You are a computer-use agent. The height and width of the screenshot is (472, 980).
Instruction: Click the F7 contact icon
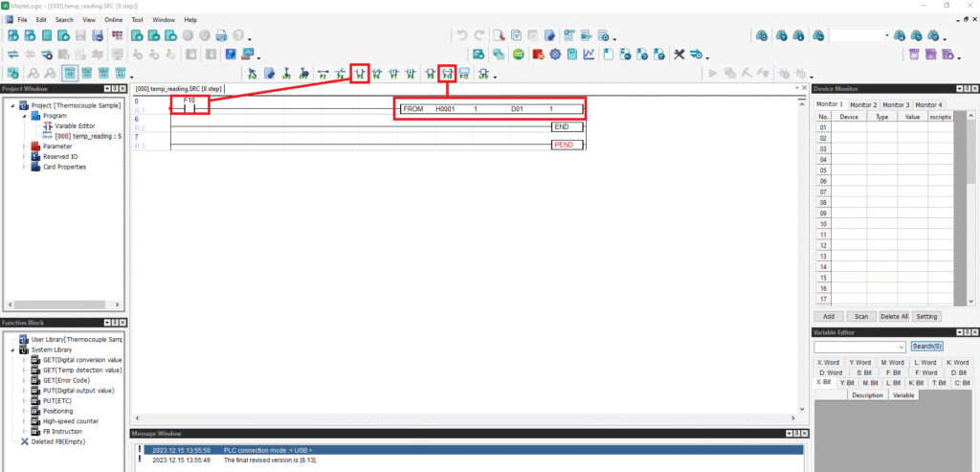coord(393,73)
